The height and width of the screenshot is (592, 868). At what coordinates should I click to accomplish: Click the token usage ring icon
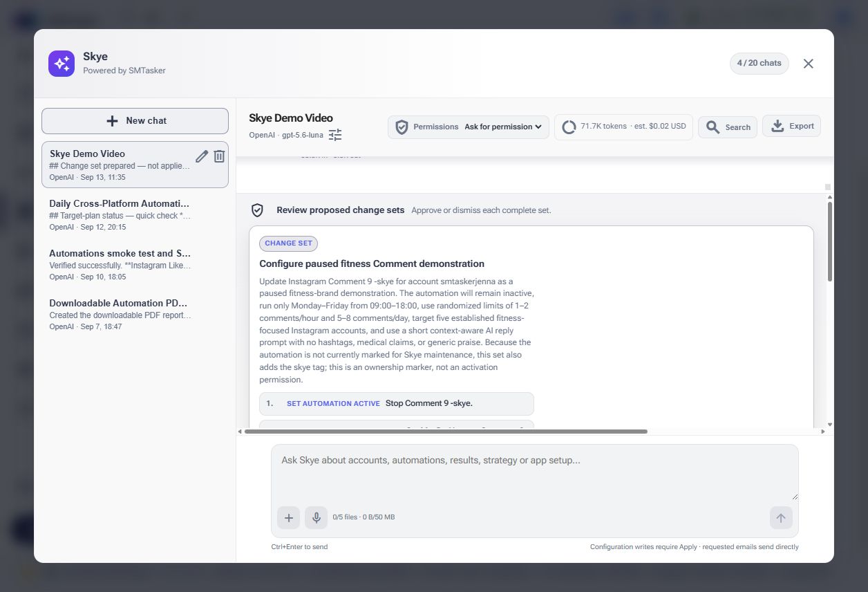click(x=569, y=127)
